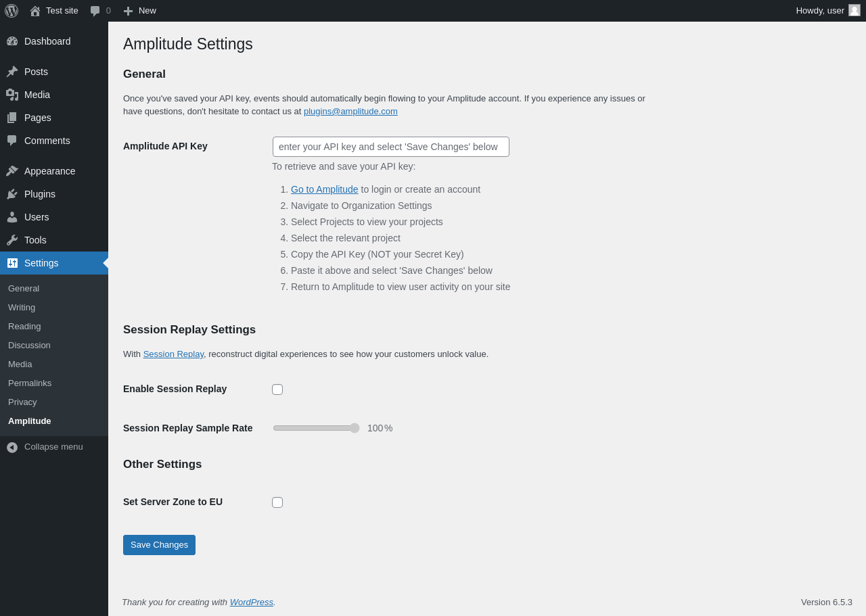
Task: Click the WordPress logo icon
Action: (12, 11)
